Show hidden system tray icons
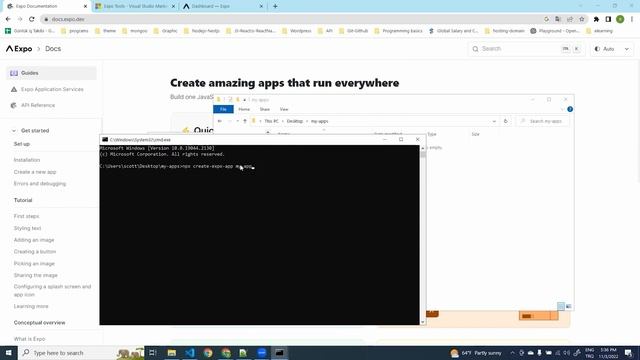 (x=512, y=353)
